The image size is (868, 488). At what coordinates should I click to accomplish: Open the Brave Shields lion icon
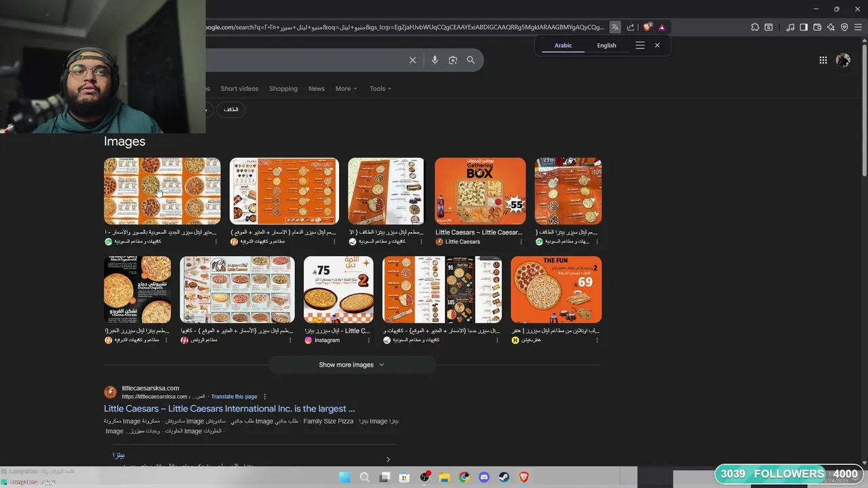point(647,27)
